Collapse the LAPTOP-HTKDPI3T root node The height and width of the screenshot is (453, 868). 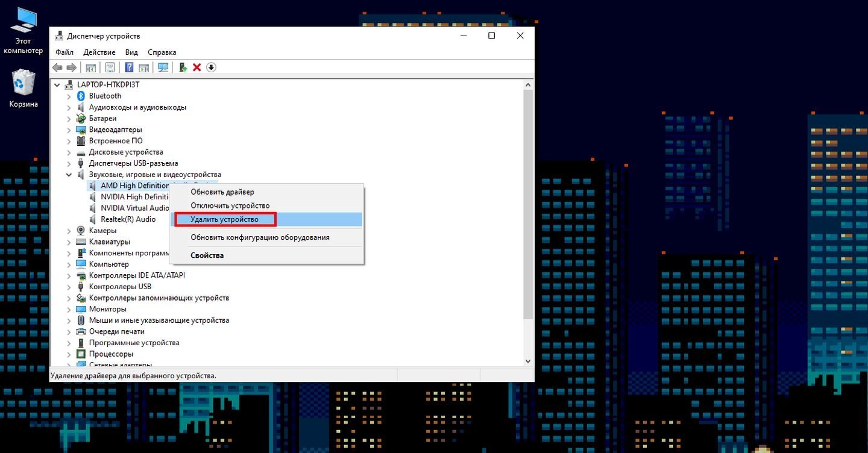[x=58, y=85]
